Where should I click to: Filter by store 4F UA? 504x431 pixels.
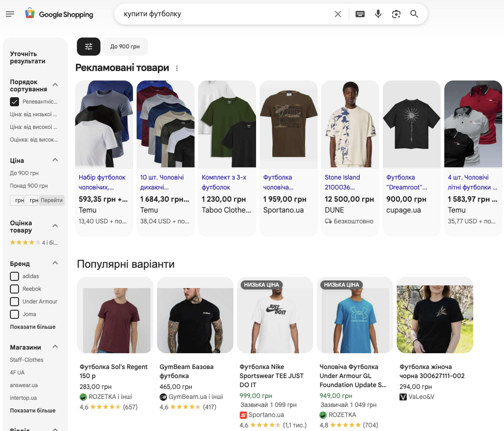point(17,372)
